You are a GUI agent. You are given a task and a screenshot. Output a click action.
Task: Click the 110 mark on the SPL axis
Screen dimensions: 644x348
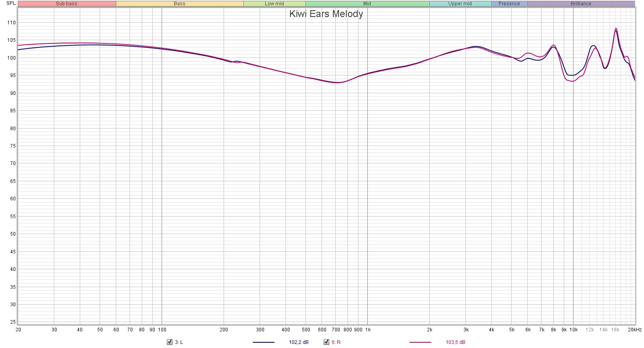pyautogui.click(x=12, y=23)
